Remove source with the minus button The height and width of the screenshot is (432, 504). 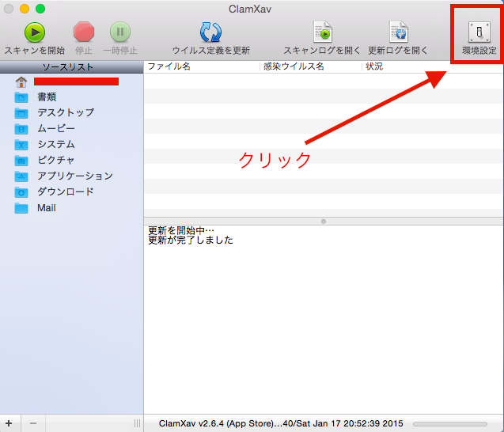click(x=33, y=423)
